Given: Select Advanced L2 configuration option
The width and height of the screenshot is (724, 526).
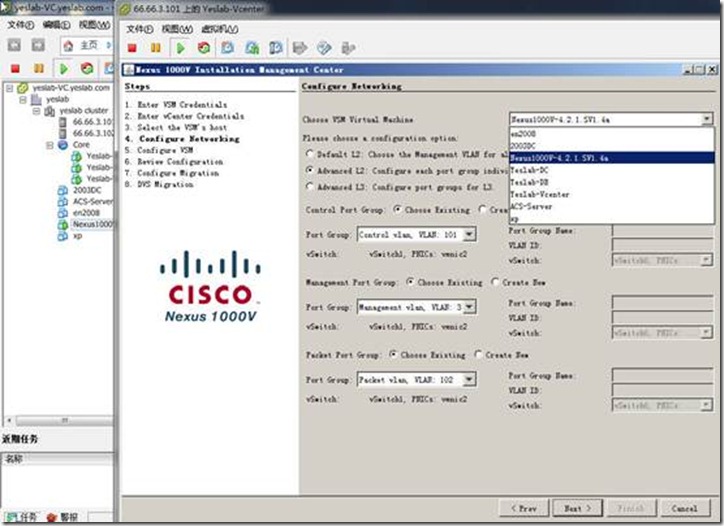Looking at the screenshot, I should pyautogui.click(x=309, y=170).
